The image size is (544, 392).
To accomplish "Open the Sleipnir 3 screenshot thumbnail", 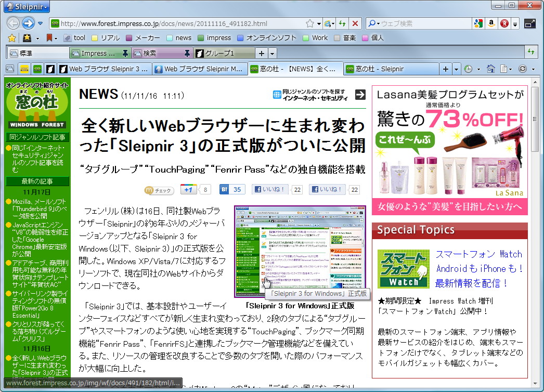I will click(300, 252).
